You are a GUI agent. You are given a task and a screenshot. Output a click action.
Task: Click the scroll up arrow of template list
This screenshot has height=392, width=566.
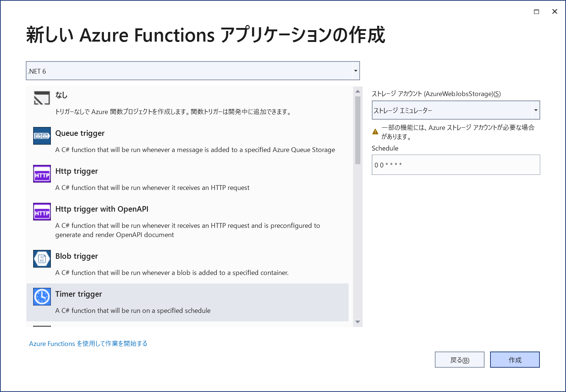click(x=357, y=91)
